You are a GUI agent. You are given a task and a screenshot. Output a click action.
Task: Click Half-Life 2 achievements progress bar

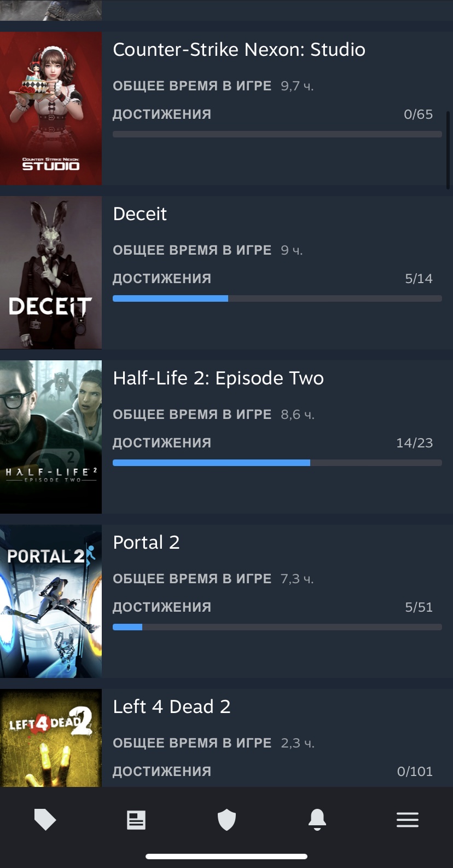point(277,463)
